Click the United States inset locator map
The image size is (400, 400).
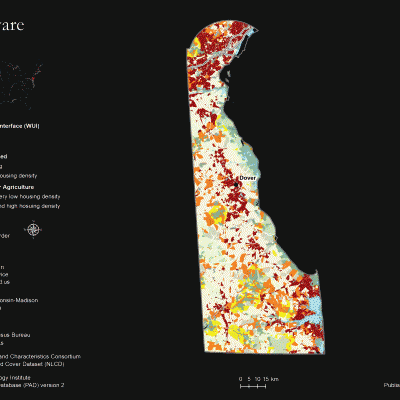[21, 87]
